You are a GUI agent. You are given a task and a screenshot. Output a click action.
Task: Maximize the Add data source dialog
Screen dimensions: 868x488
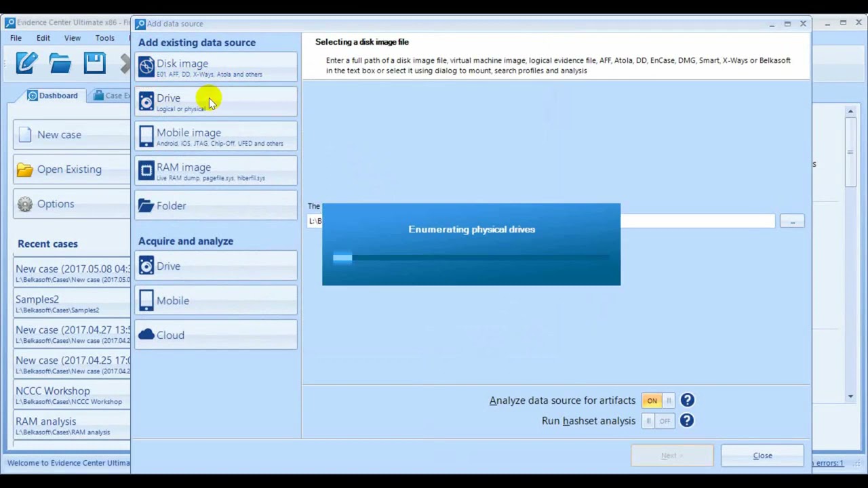(x=787, y=24)
